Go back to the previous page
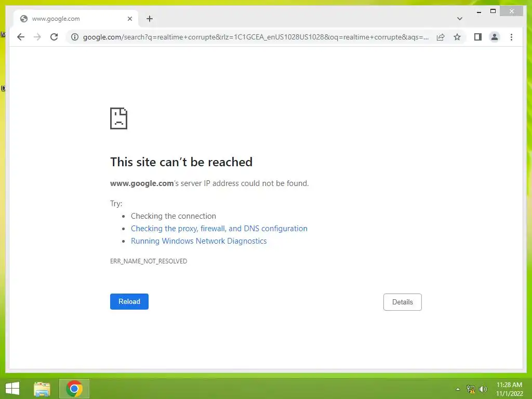Screen dimensions: 532x399 pyautogui.click(x=21, y=37)
